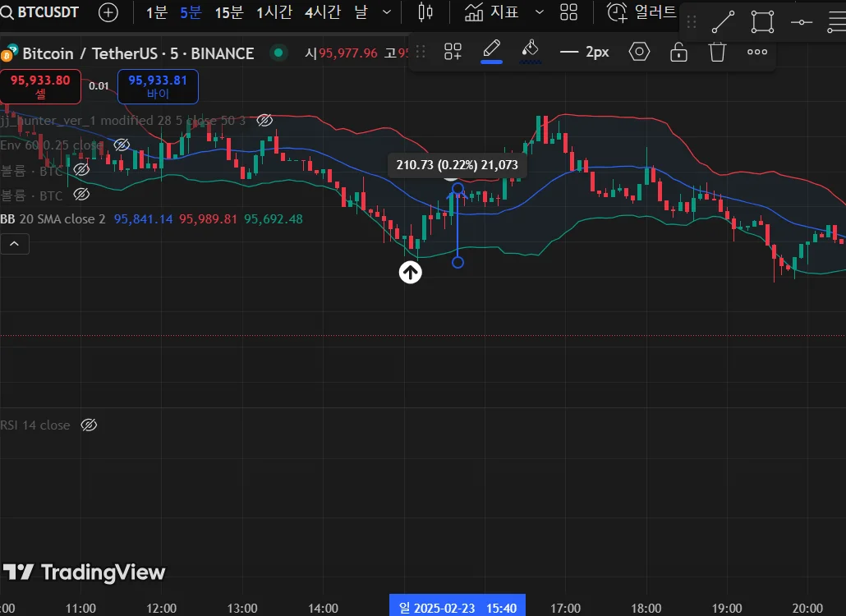Open the 지표 indicators menu
The height and width of the screenshot is (616, 846).
point(491,11)
